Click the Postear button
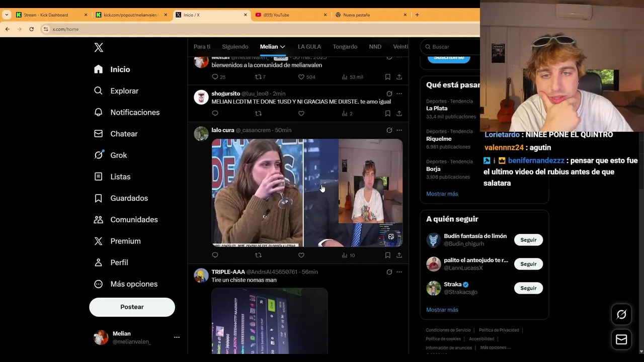Image resolution: width=644 pixels, height=362 pixels. click(132, 307)
